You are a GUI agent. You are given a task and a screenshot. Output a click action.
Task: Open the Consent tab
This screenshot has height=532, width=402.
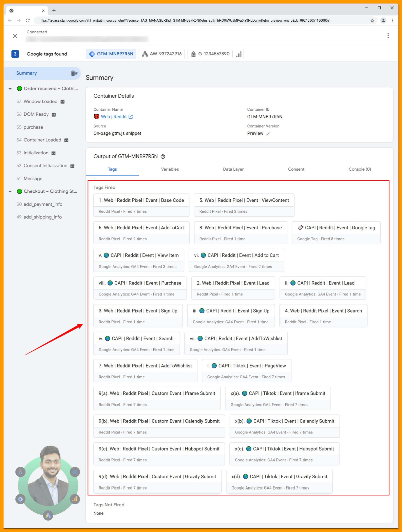(296, 169)
